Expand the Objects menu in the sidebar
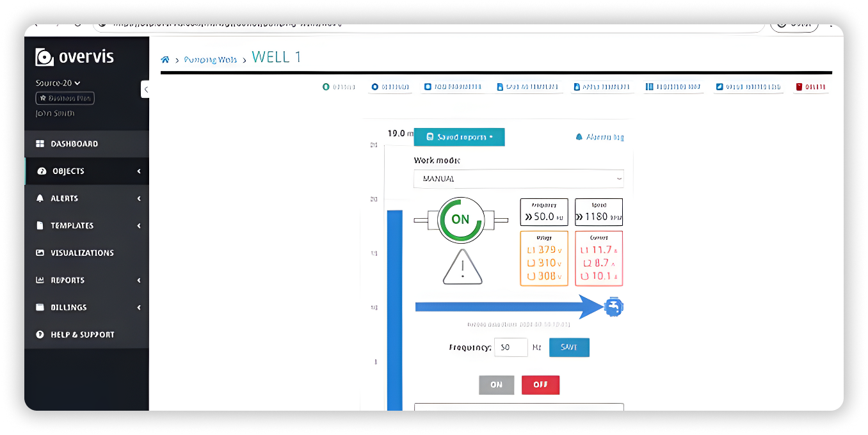Viewport: 868px width, 435px height. point(86,171)
